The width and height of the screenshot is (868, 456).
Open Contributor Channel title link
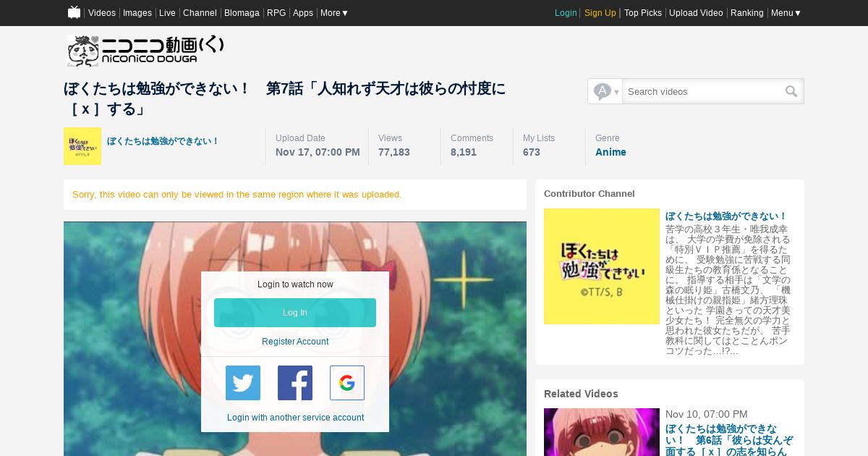(x=726, y=216)
